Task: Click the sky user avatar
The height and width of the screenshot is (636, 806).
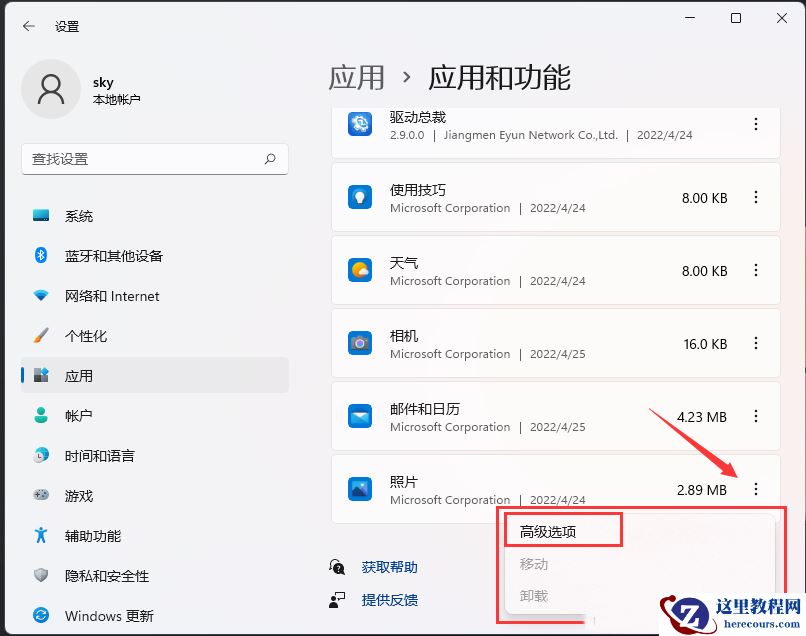Action: click(50, 89)
